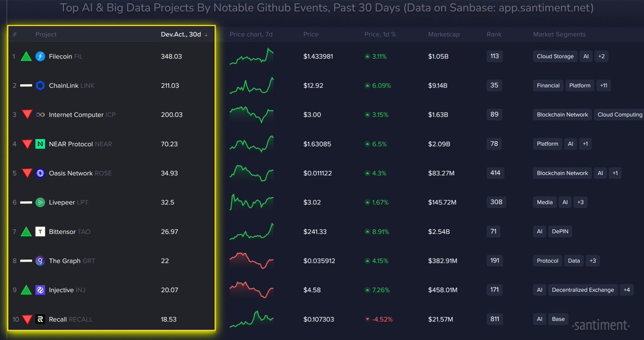The width and height of the screenshot is (644, 340).
Task: Sort by Dev.Act., 30d column arrow
Action: 206,35
